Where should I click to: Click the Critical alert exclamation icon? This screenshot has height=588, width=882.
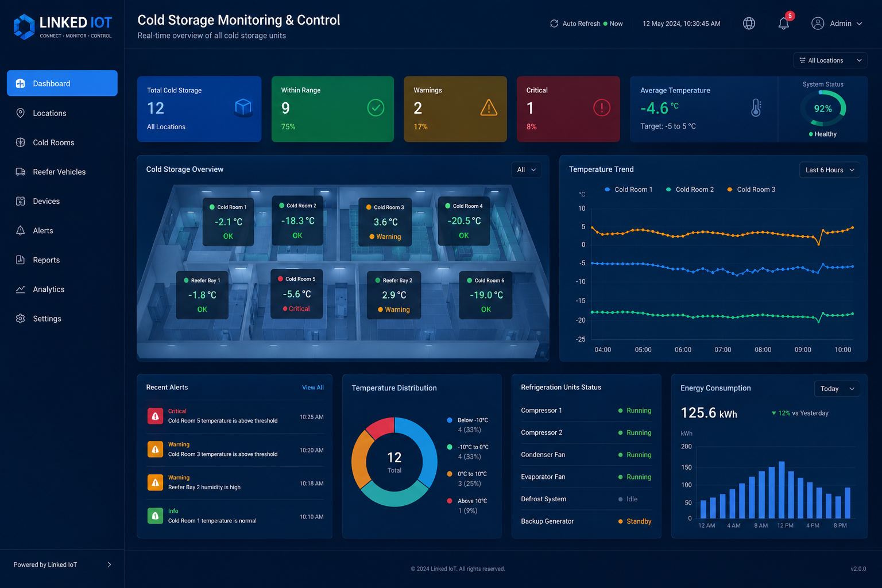coord(602,108)
